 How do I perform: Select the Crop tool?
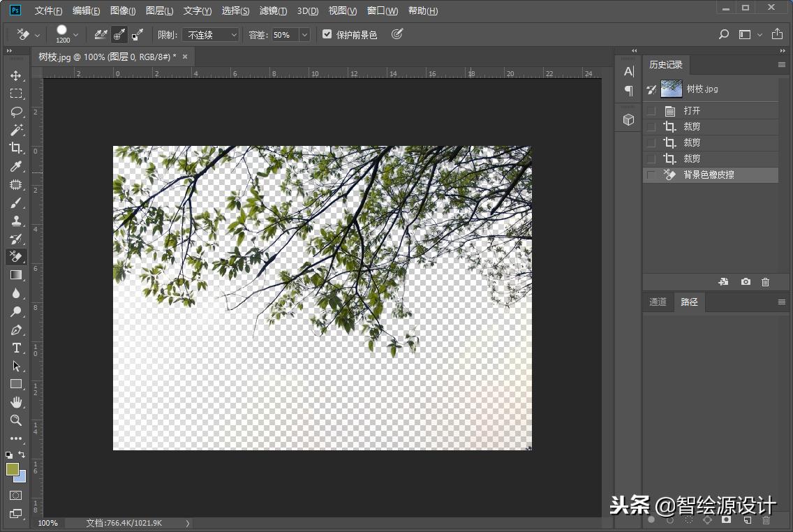click(15, 148)
